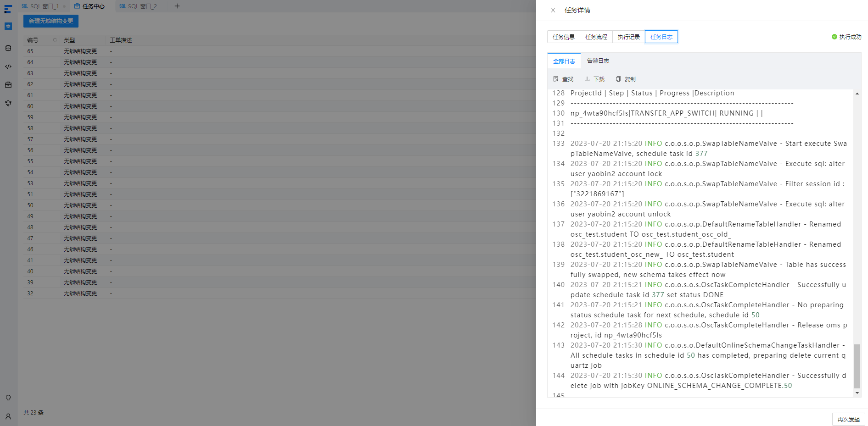Screen dimensions: 868x426
Task: Switch to 执行记录 tab
Action: (629, 37)
